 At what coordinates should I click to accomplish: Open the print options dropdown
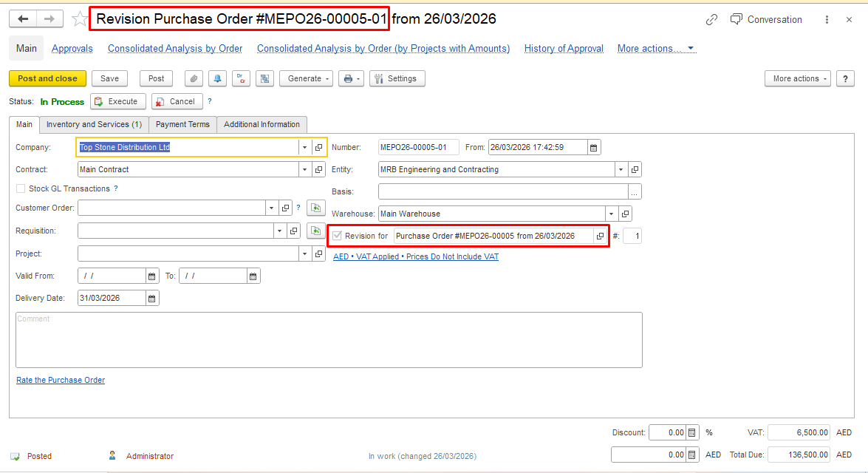351,78
